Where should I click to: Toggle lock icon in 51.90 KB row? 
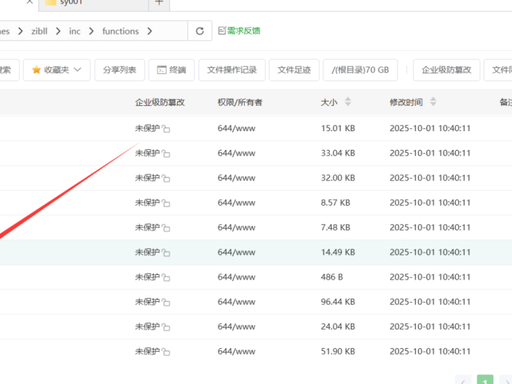pyautogui.click(x=166, y=352)
